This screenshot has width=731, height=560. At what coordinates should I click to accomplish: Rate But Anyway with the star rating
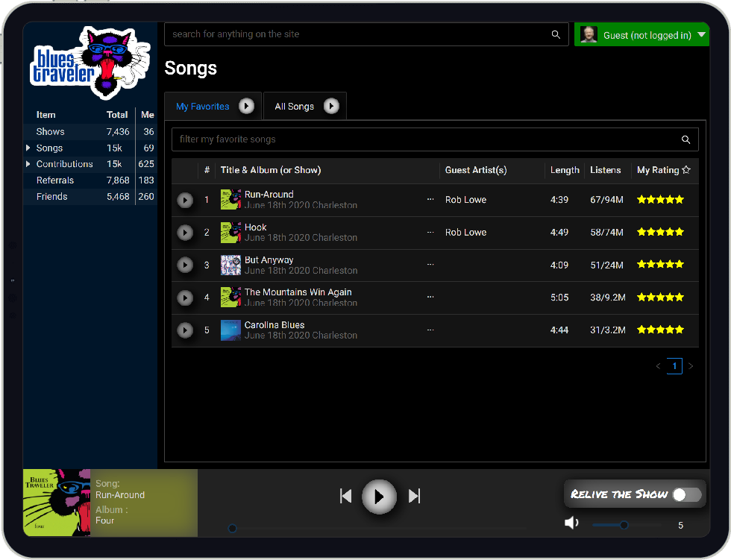660,265
